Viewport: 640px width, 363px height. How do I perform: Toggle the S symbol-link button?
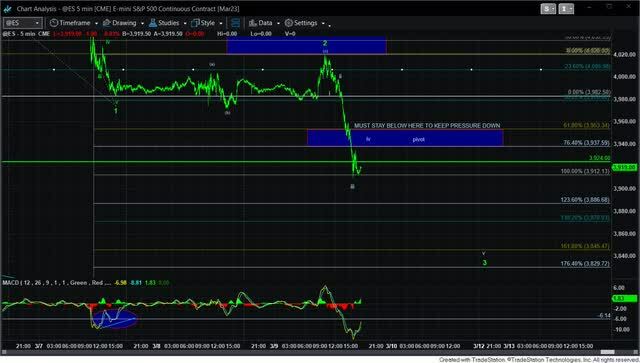pyautogui.click(x=548, y=9)
